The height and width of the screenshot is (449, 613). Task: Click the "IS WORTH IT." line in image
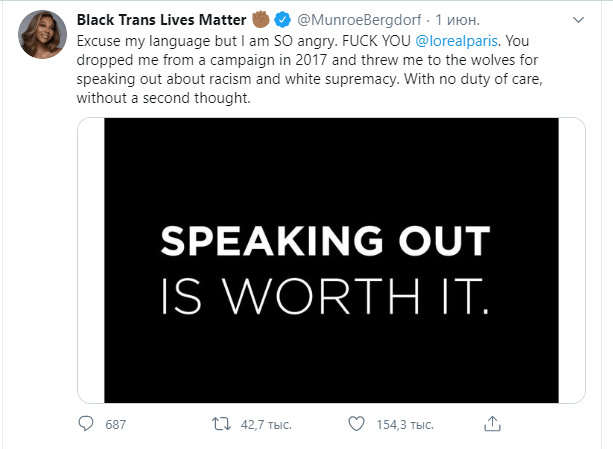pos(326,293)
